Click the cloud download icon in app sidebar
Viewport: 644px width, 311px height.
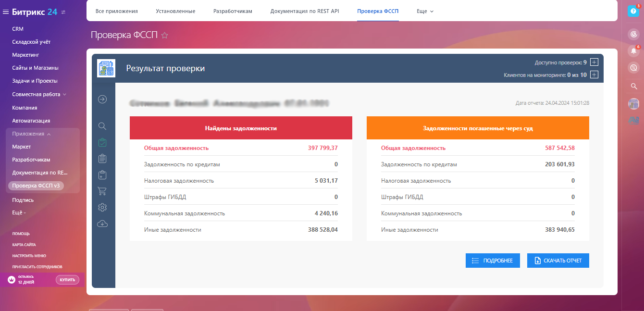pos(102,224)
